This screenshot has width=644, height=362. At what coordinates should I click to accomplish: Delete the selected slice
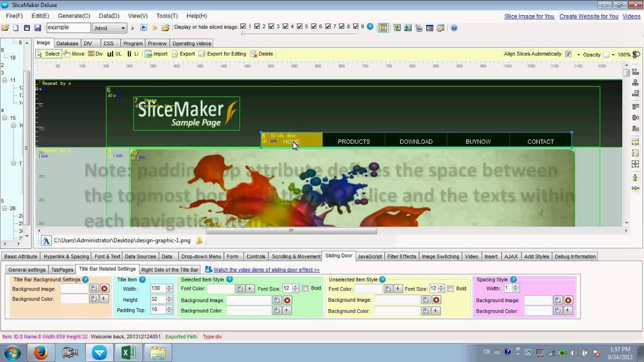[x=262, y=54]
